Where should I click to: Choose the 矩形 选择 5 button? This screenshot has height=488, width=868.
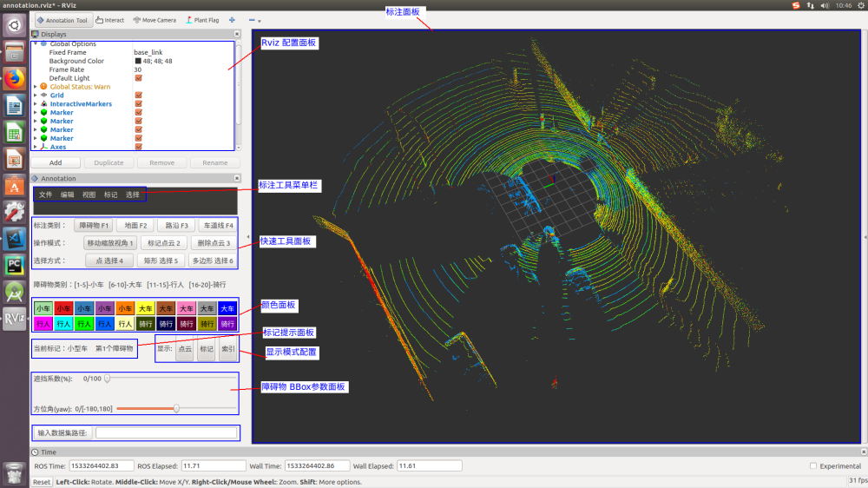pyautogui.click(x=161, y=260)
